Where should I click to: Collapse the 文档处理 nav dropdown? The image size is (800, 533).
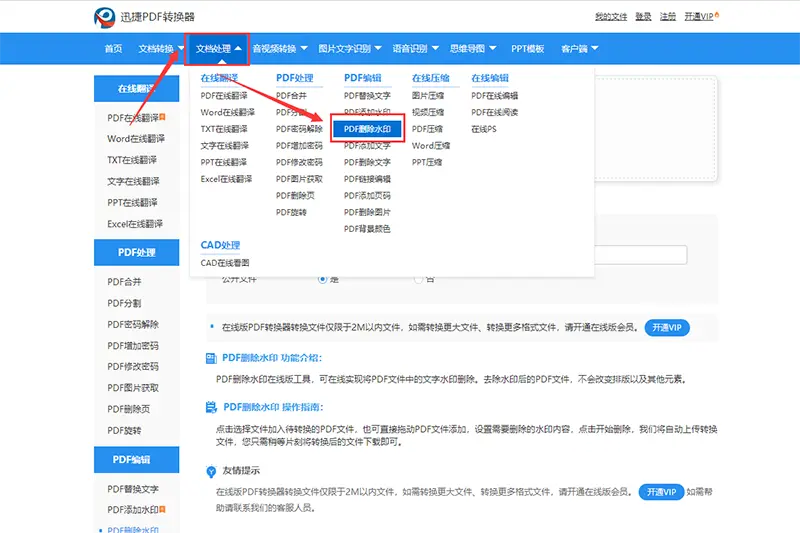(x=218, y=48)
